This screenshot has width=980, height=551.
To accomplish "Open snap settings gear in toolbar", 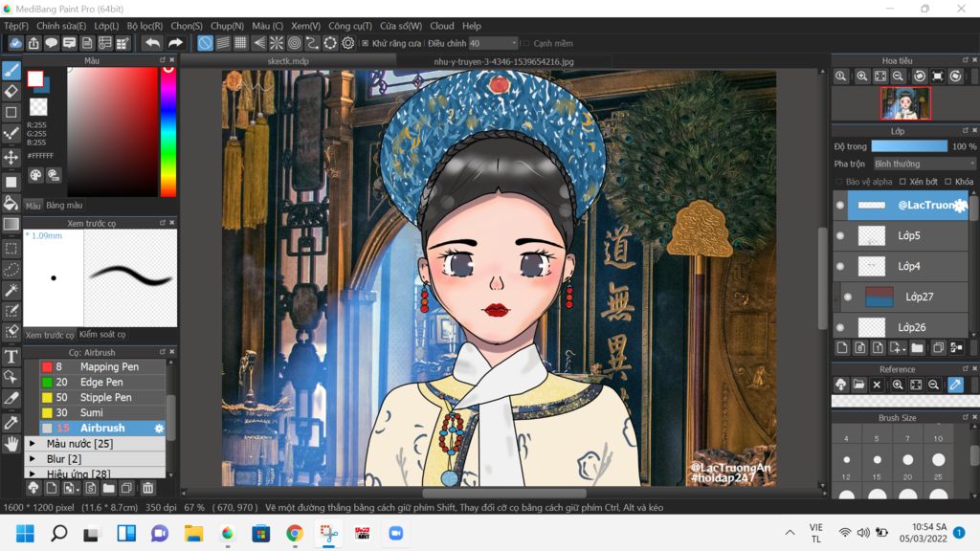I will click(348, 43).
